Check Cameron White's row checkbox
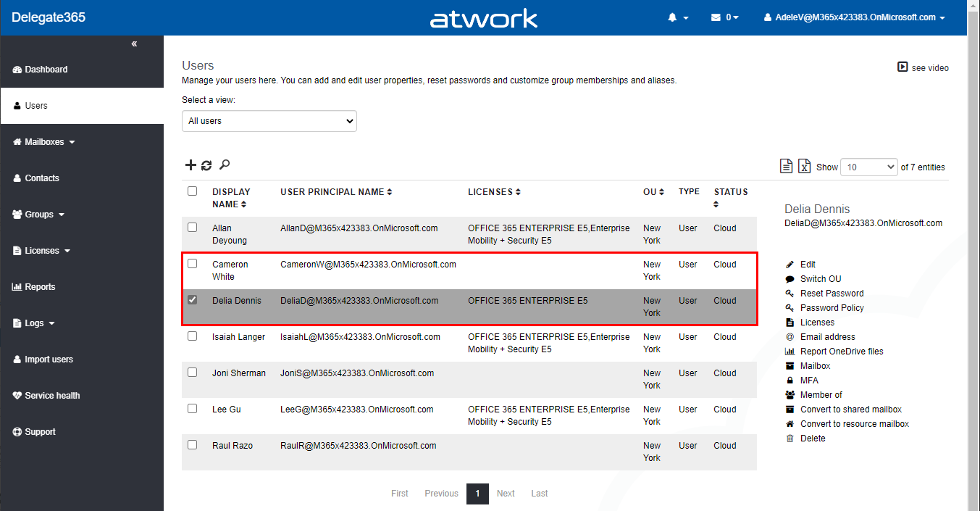 coord(192,264)
